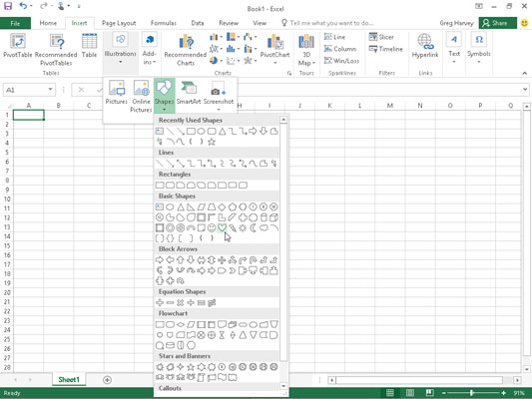Switch to Page Break Preview view
Image resolution: width=532 pixels, height=399 pixels.
tap(429, 393)
